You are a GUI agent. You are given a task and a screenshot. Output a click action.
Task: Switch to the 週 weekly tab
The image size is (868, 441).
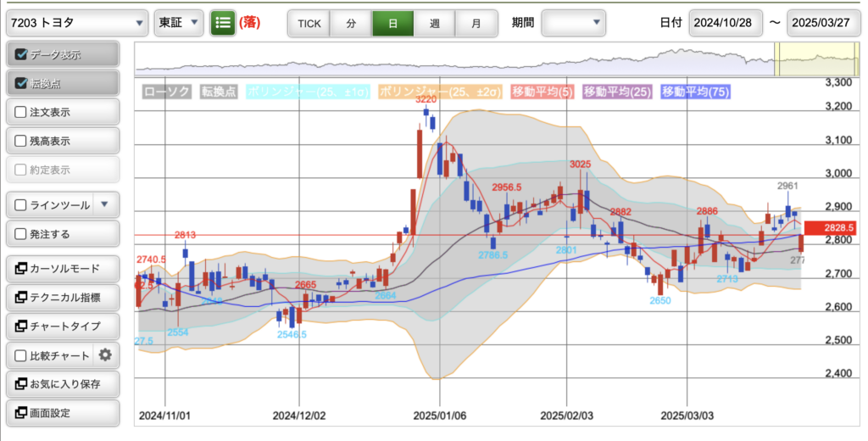(x=434, y=23)
